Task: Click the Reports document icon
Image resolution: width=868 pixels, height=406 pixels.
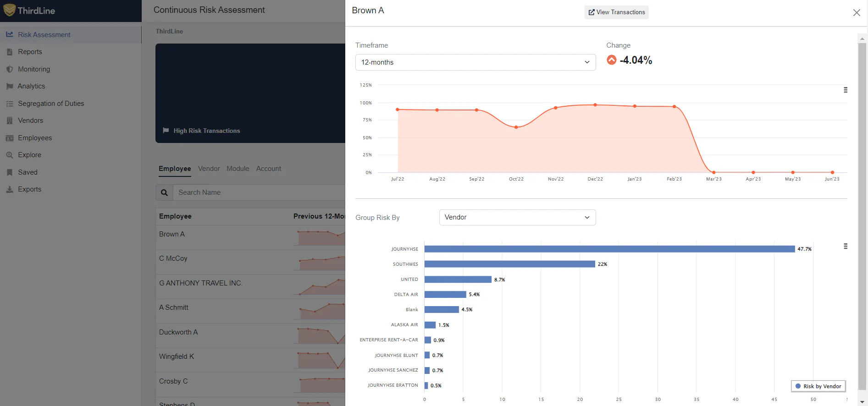Action: 9,52
